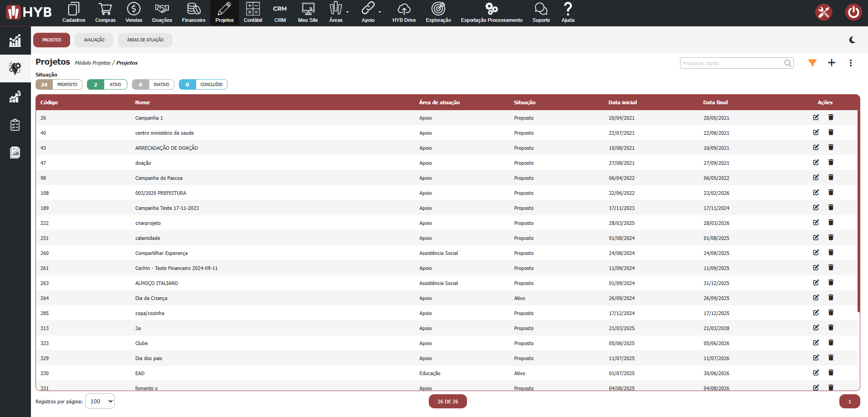
Task: Switch to the Avaliação tab
Action: [94, 40]
